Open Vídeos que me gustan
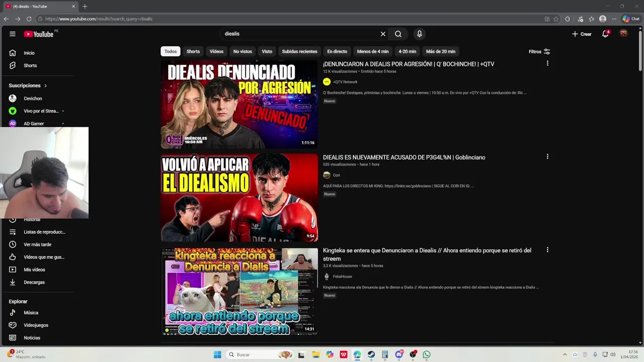This screenshot has width=644, height=362. coord(38,257)
